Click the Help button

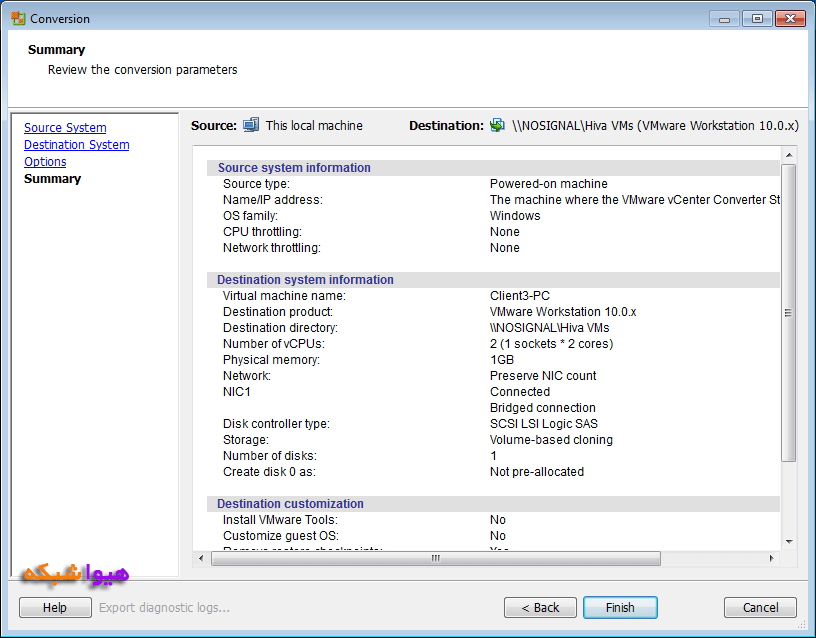click(x=55, y=607)
